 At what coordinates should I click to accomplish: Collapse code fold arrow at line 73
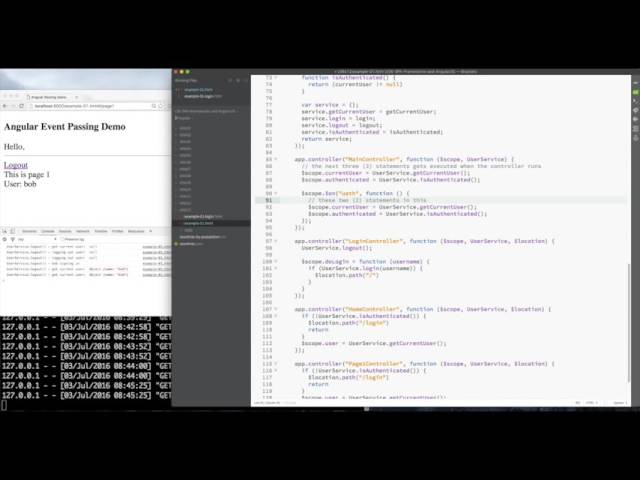click(276, 78)
